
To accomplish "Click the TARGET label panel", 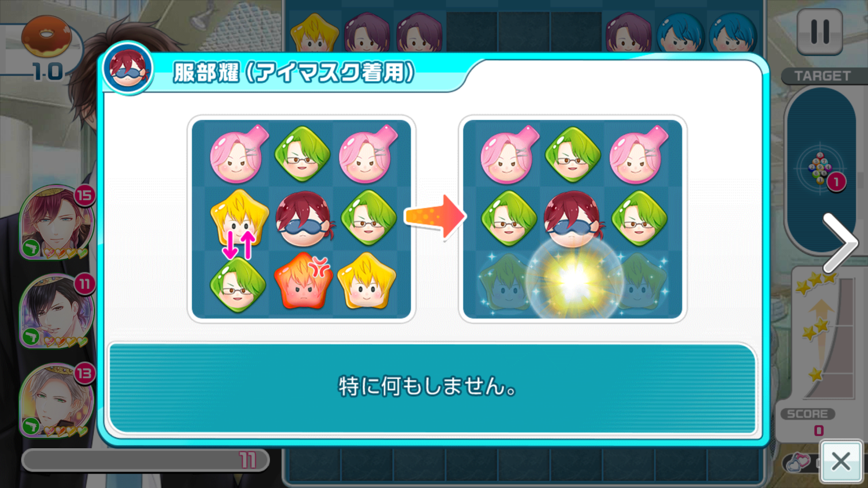I will (822, 76).
